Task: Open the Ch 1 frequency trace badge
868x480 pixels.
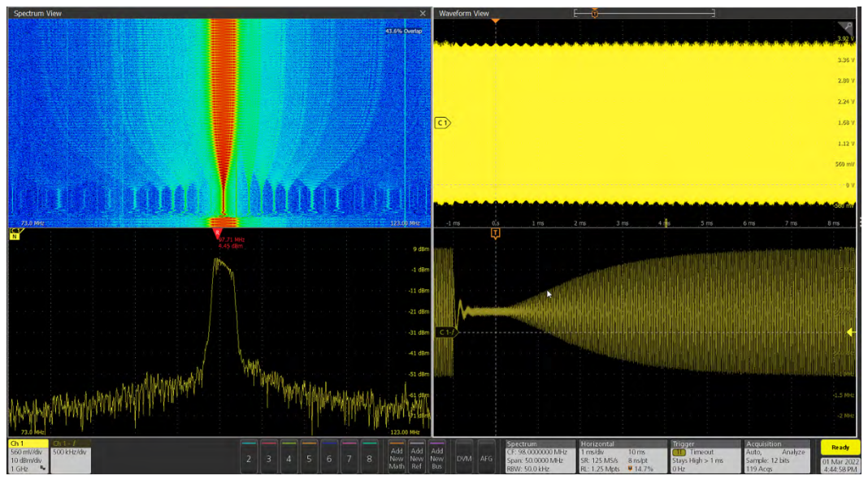Action: point(70,456)
